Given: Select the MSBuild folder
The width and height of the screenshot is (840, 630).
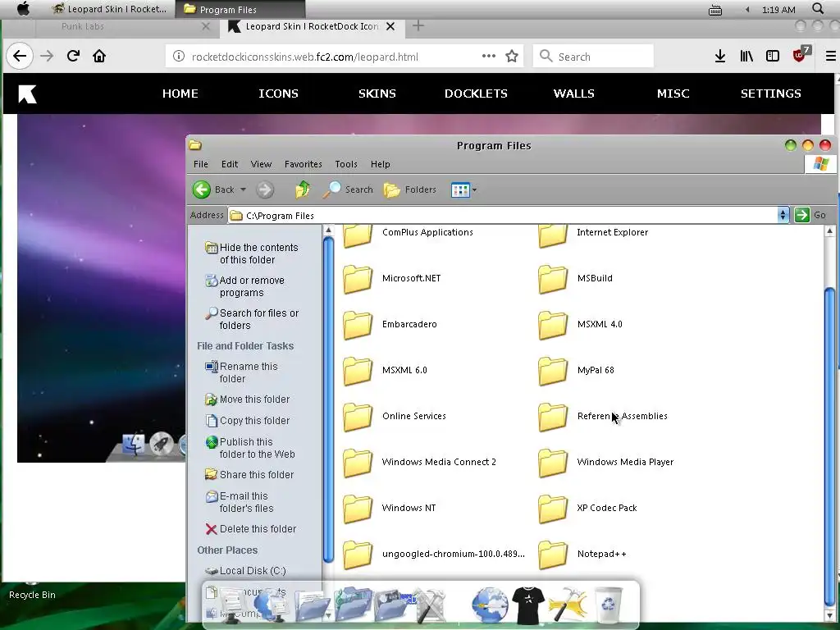Looking at the screenshot, I should [x=575, y=278].
